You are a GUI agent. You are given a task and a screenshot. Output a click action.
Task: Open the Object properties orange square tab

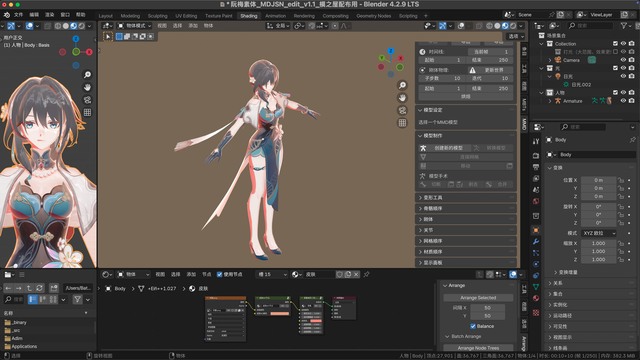[x=536, y=230]
